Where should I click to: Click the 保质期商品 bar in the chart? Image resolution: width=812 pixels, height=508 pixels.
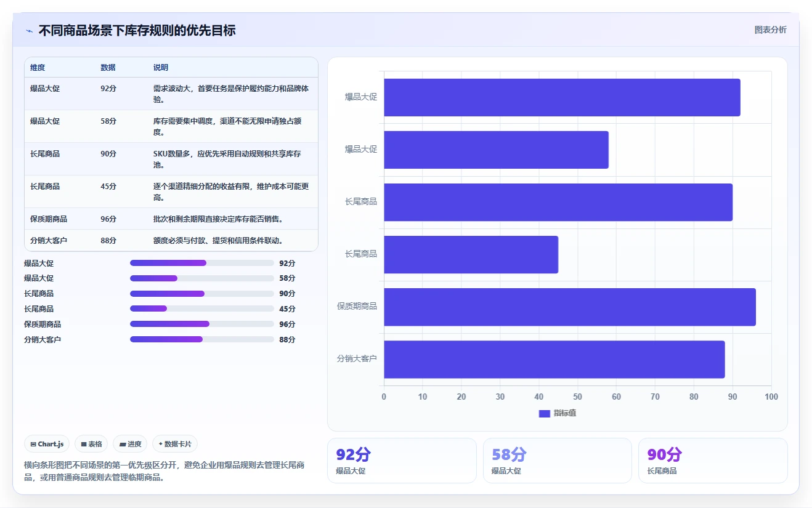pos(570,307)
